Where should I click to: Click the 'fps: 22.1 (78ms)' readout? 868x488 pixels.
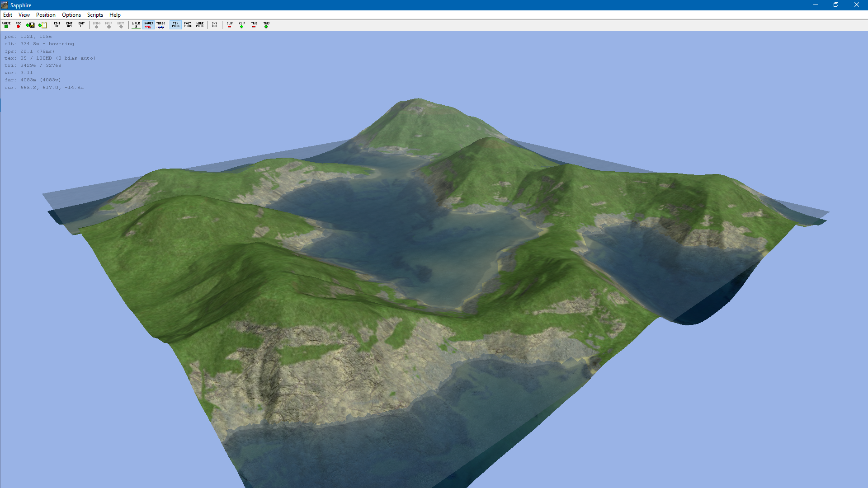(29, 51)
